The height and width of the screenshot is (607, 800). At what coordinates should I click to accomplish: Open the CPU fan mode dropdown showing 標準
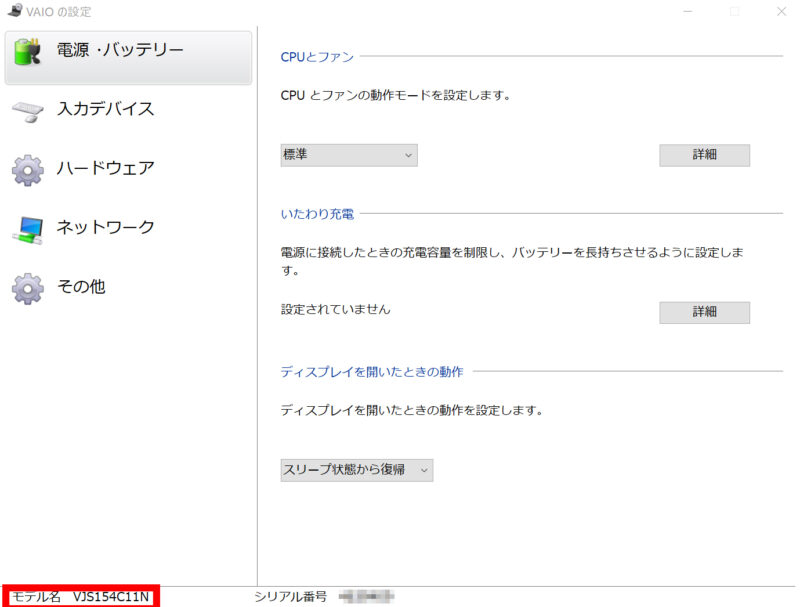pyautogui.click(x=349, y=155)
